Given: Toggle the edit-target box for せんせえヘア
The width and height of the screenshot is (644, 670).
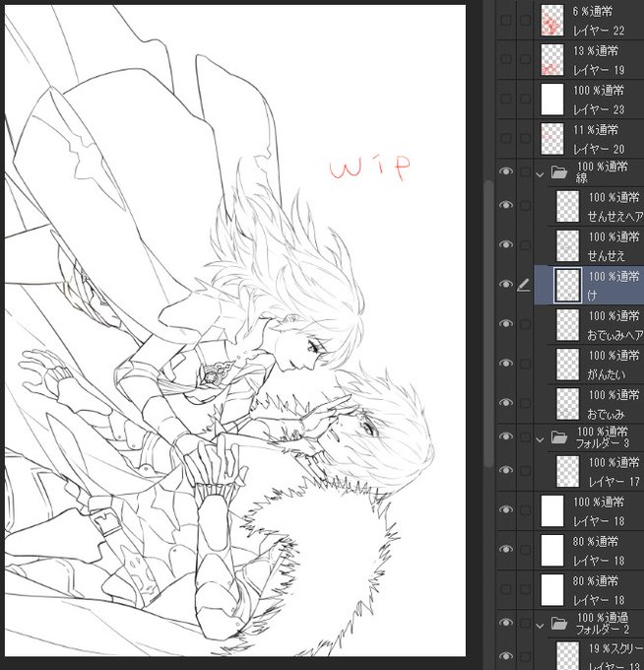Looking at the screenshot, I should click(x=525, y=206).
